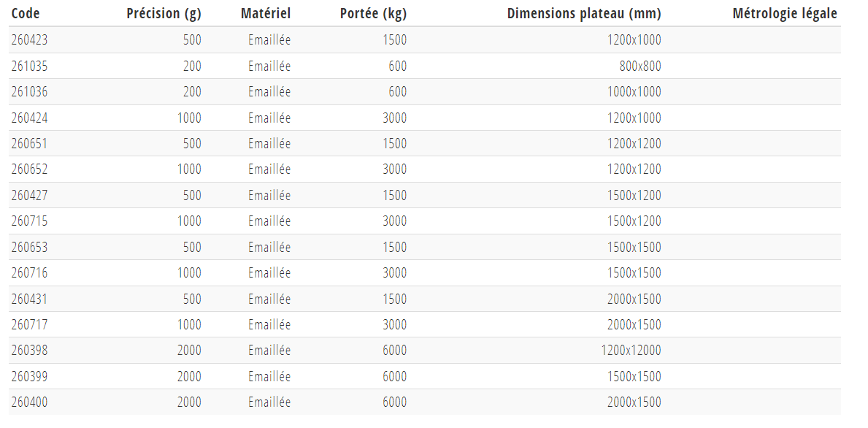Select code 260651 in the table
This screenshot has height=428, width=868.
pyautogui.click(x=29, y=143)
